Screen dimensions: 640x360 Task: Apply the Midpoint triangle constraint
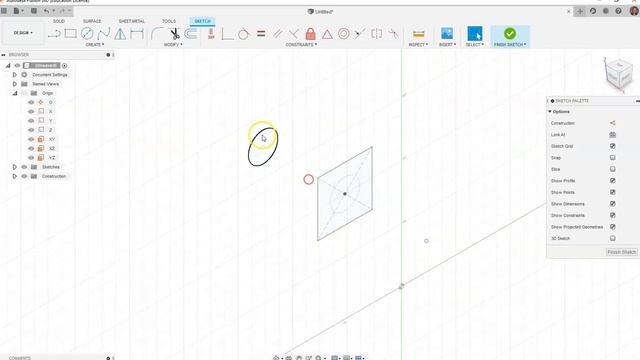tap(327, 34)
